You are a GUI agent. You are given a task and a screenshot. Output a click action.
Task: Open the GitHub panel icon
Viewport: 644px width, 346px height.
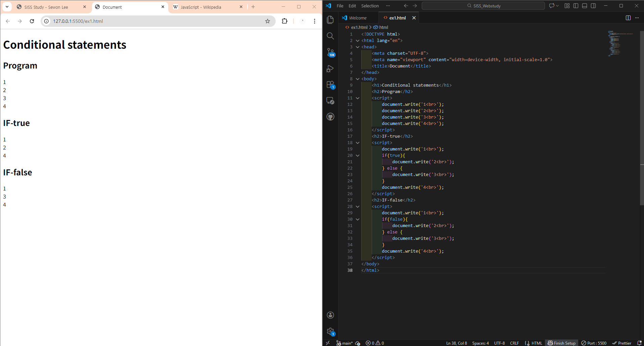[330, 117]
